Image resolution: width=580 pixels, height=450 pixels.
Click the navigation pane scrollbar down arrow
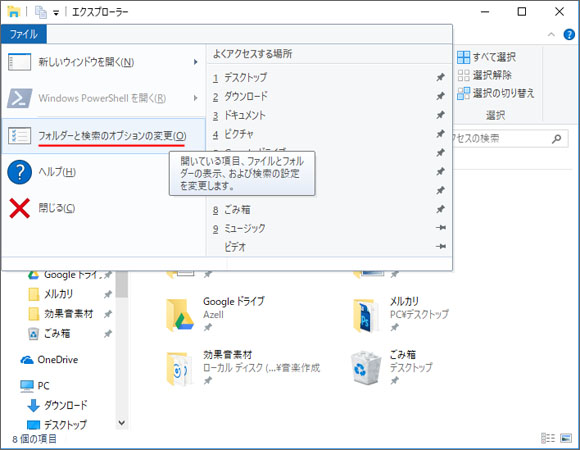coord(122,423)
